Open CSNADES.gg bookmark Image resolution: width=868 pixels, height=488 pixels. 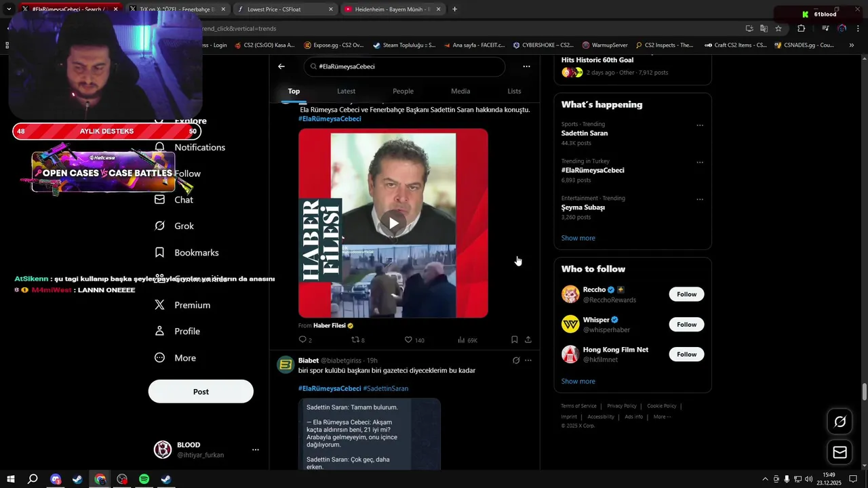pyautogui.click(x=804, y=45)
